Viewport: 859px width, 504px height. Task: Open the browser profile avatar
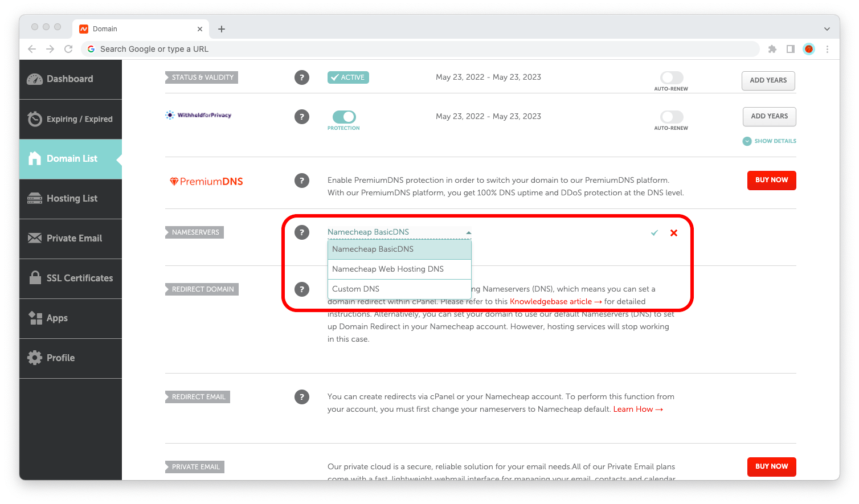coord(809,49)
